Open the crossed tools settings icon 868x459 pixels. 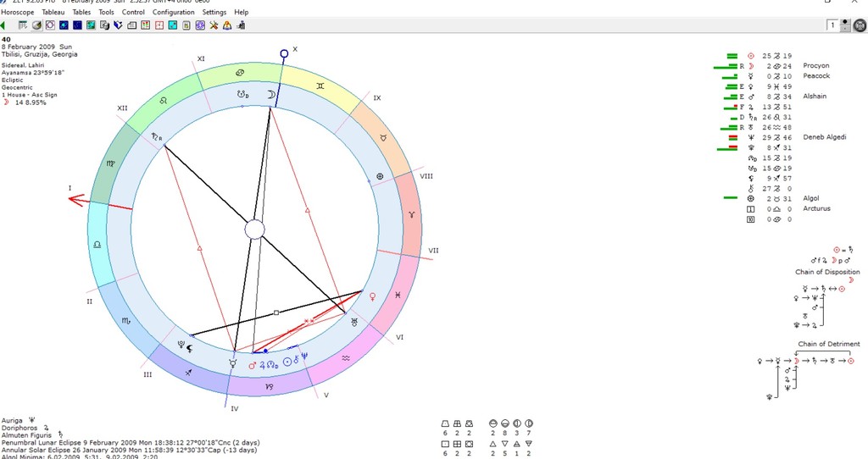(214, 25)
